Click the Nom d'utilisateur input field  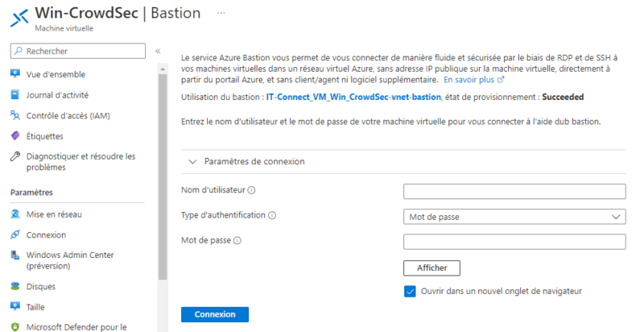point(514,191)
